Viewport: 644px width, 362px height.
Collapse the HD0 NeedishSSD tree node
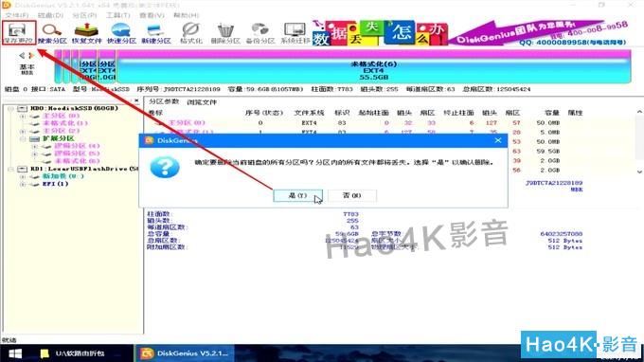pyautogui.click(x=11, y=108)
